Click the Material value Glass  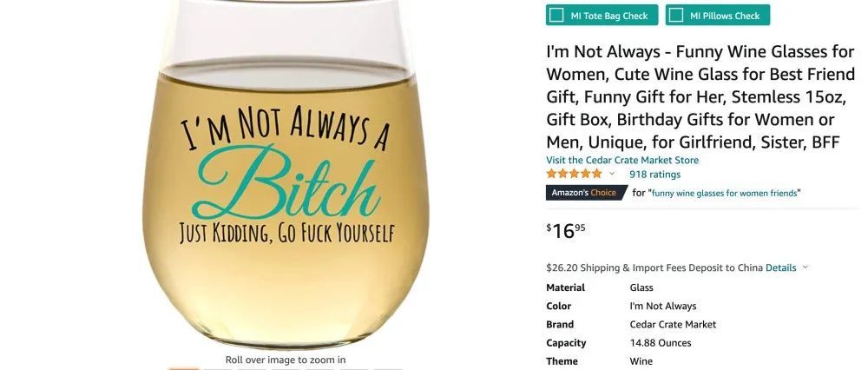pyautogui.click(x=641, y=288)
